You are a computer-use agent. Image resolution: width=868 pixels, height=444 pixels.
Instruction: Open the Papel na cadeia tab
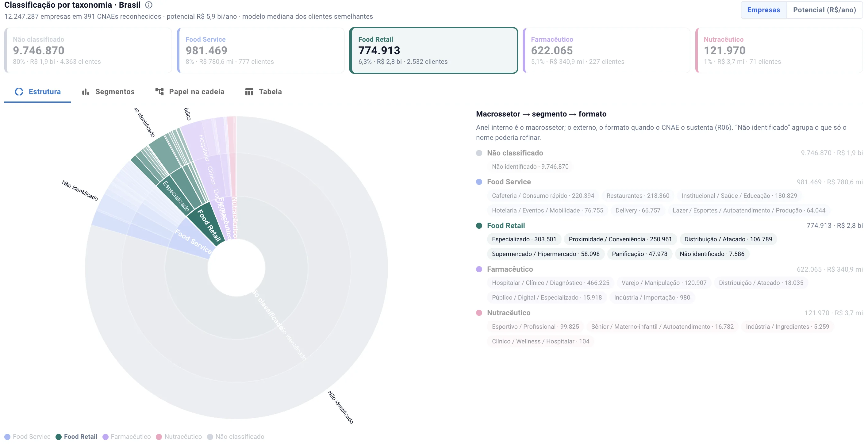(x=190, y=92)
